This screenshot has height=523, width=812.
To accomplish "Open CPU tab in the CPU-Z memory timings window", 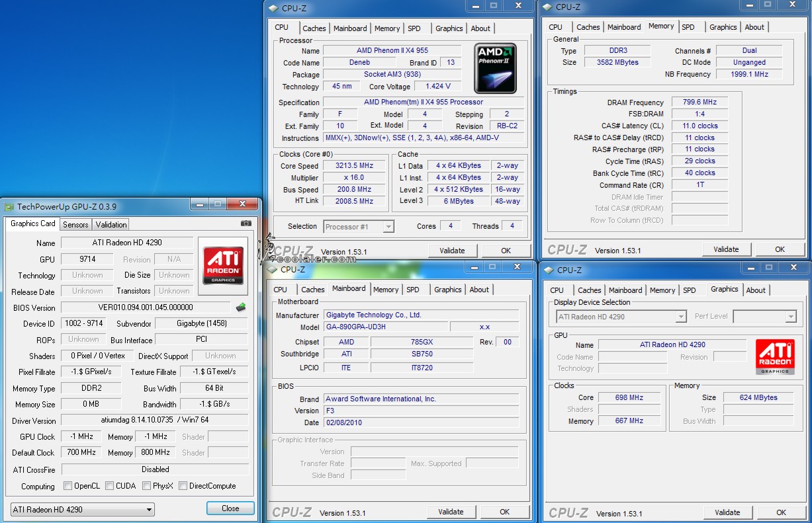I will click(x=556, y=27).
